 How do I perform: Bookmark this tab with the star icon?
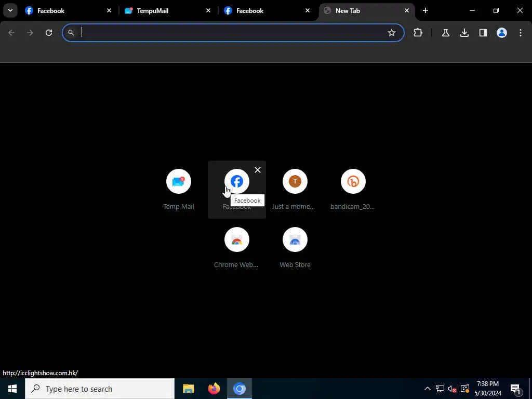pos(392,33)
